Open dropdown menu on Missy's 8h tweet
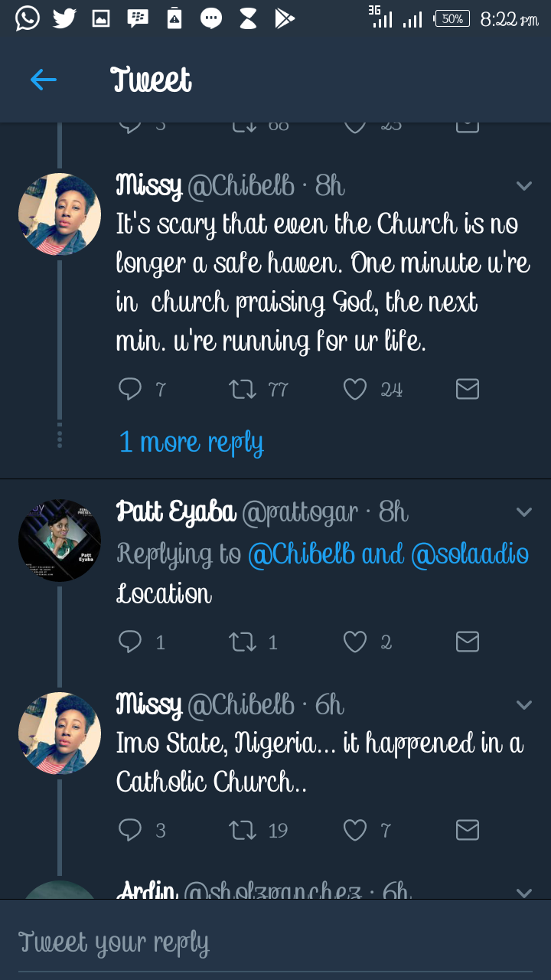 tap(524, 186)
